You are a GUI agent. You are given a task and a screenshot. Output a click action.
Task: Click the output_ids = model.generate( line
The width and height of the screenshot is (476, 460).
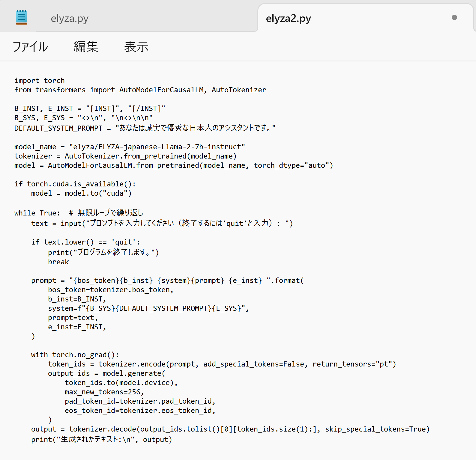click(x=106, y=373)
